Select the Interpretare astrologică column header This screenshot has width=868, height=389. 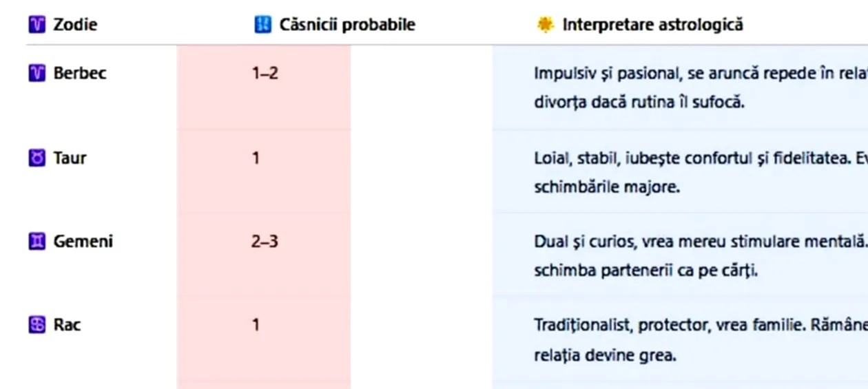[652, 25]
